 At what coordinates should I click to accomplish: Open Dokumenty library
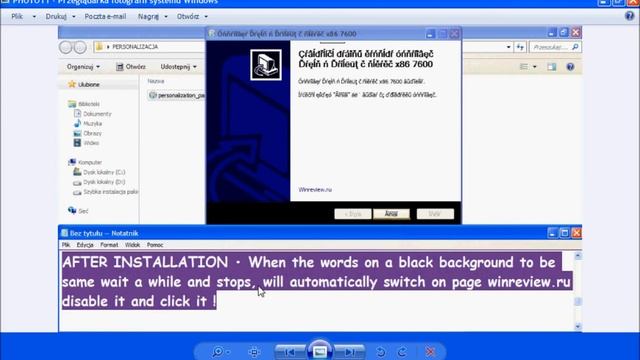point(93,114)
